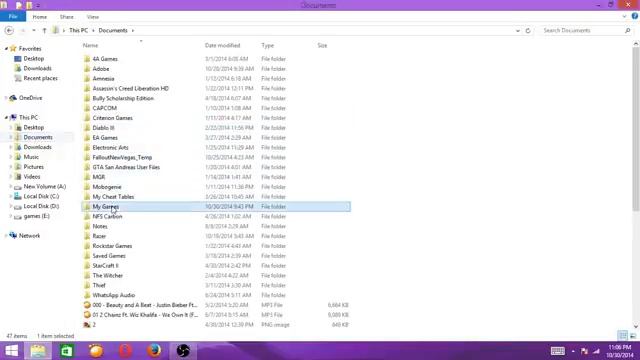Screen dimensions: 640x360
Task: Select the PNG image file named 2
Action: click(x=94, y=325)
